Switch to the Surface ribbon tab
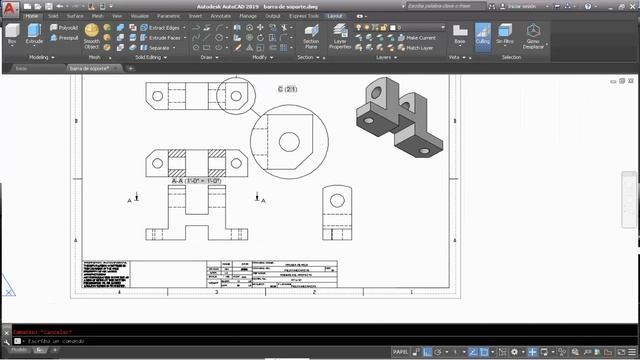 pyautogui.click(x=75, y=16)
